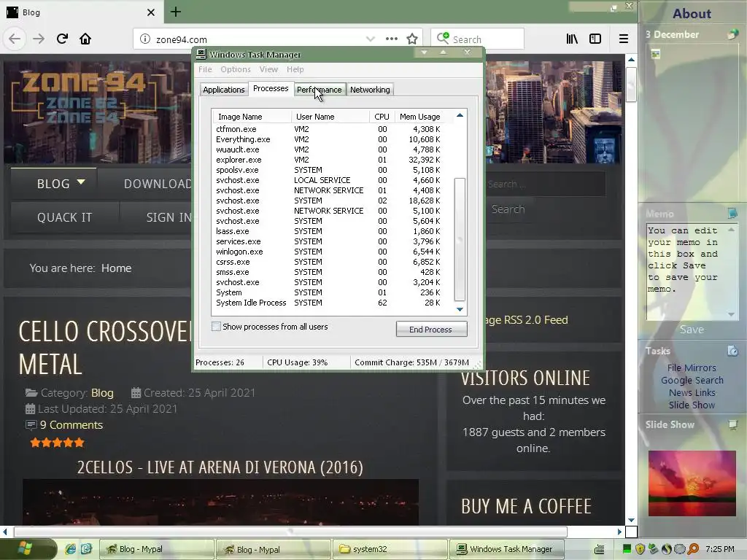Image resolution: width=747 pixels, height=560 pixels.
Task: Open a new browser tab with plus
Action: (175, 12)
